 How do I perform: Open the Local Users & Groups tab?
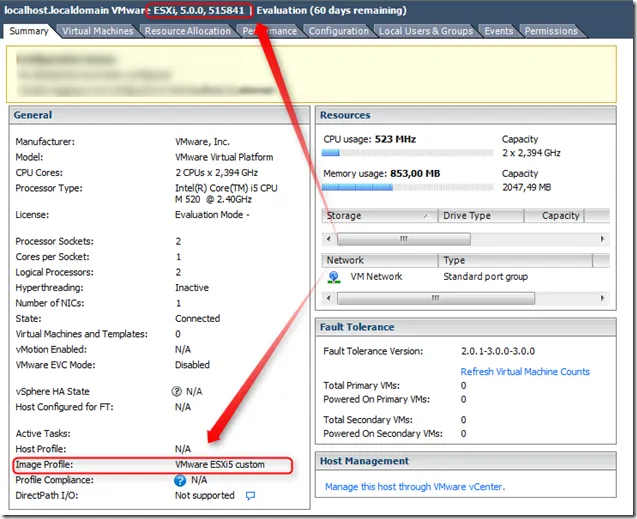click(x=425, y=31)
